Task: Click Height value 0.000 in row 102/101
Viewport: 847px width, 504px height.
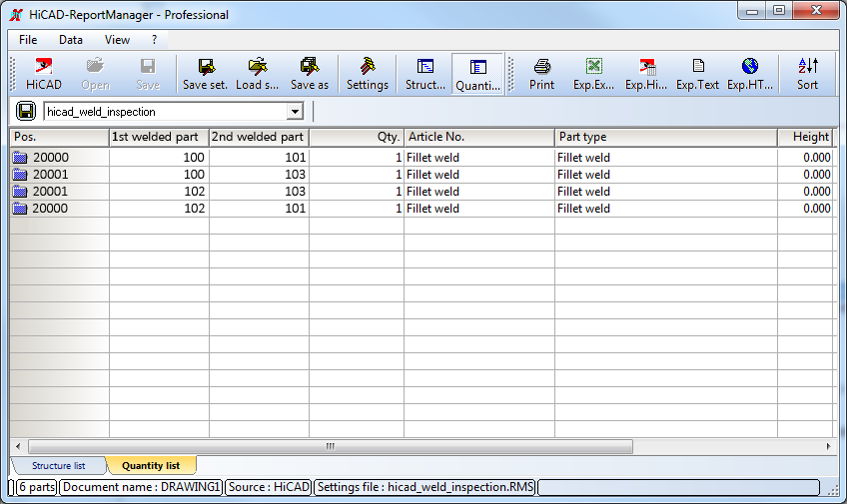Action: click(x=817, y=209)
